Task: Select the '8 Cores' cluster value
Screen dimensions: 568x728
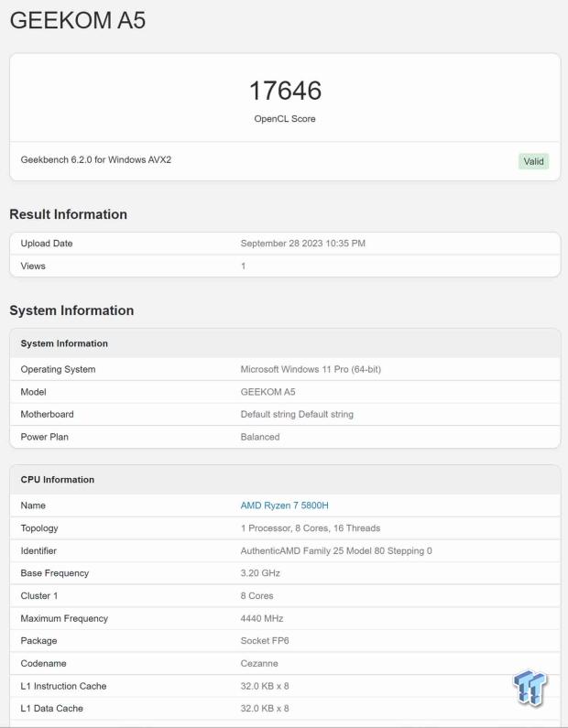Action: tap(257, 596)
